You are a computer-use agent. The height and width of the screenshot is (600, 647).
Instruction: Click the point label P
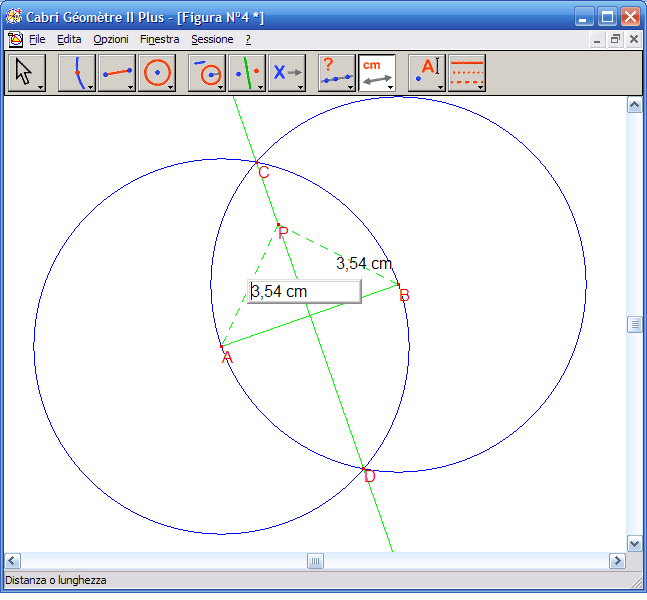[x=283, y=233]
